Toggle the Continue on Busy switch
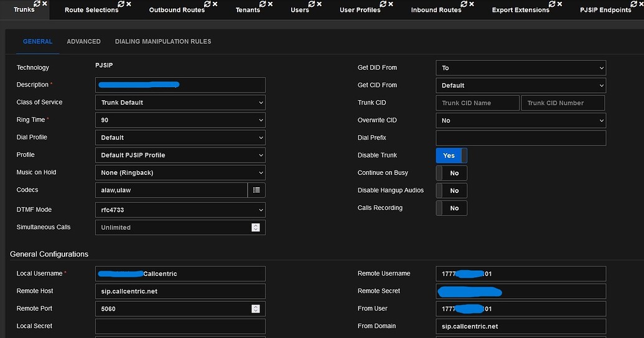Image resolution: width=644 pixels, height=338 pixels. (x=451, y=173)
